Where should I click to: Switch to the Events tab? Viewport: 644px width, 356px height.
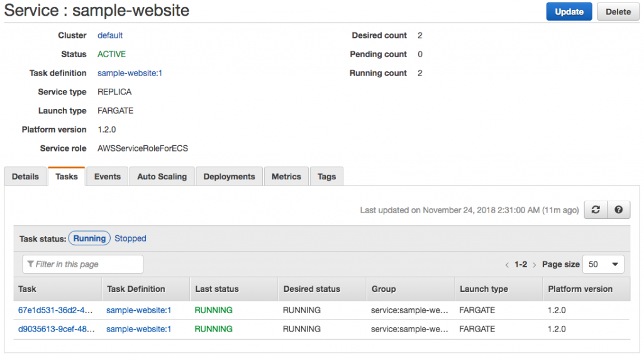(108, 177)
